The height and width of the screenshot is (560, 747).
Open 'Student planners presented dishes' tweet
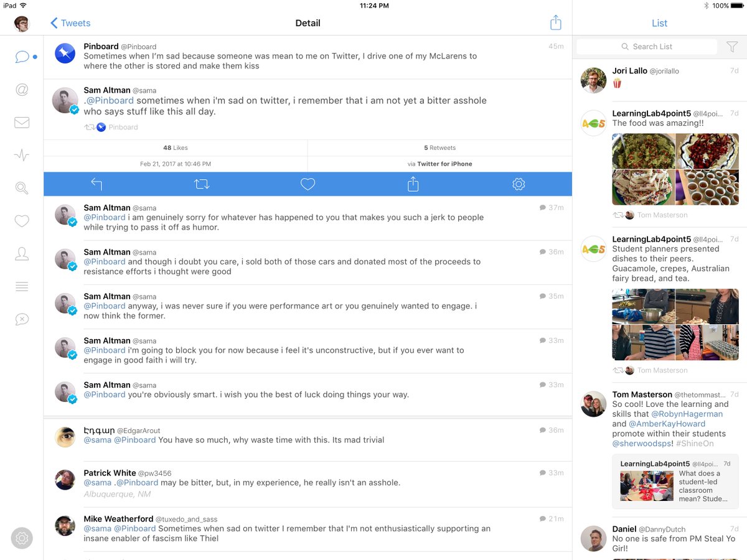click(x=660, y=305)
